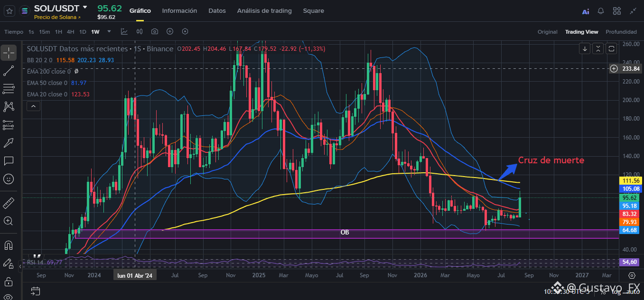Click the circled plus icon in toolbar
Viewport: 644px width, 300px height.
[x=170, y=32]
